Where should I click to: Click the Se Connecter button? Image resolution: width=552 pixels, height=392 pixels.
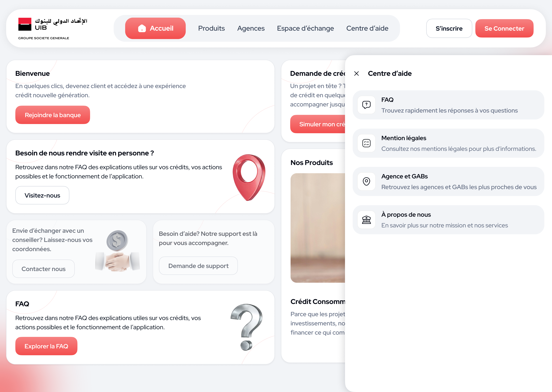pos(504,28)
